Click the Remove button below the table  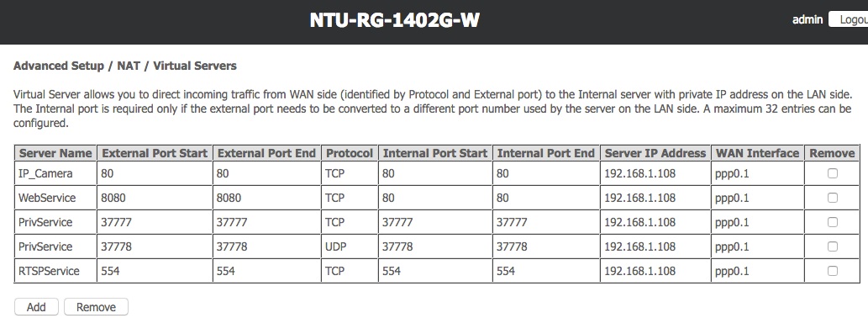[96, 307]
